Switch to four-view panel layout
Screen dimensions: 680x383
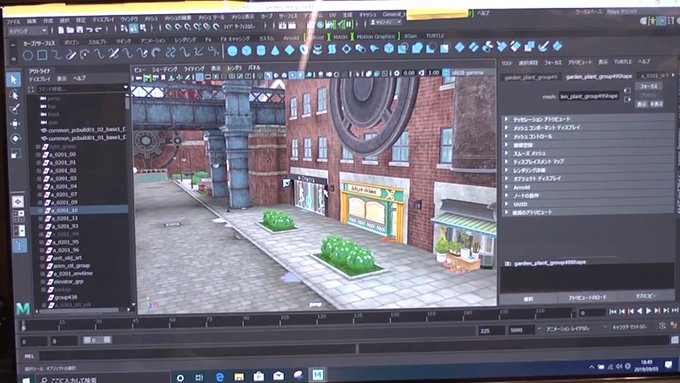(x=19, y=216)
